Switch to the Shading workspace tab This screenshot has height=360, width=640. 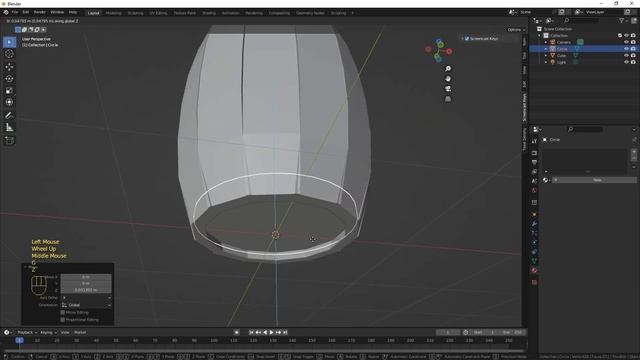pos(209,13)
